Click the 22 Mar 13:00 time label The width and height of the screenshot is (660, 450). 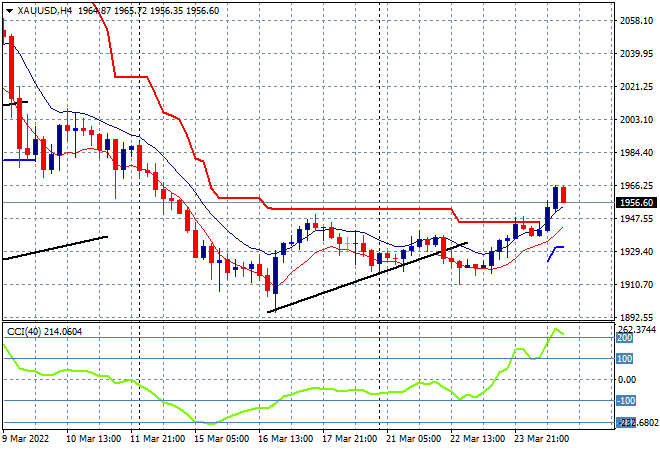coord(477,439)
